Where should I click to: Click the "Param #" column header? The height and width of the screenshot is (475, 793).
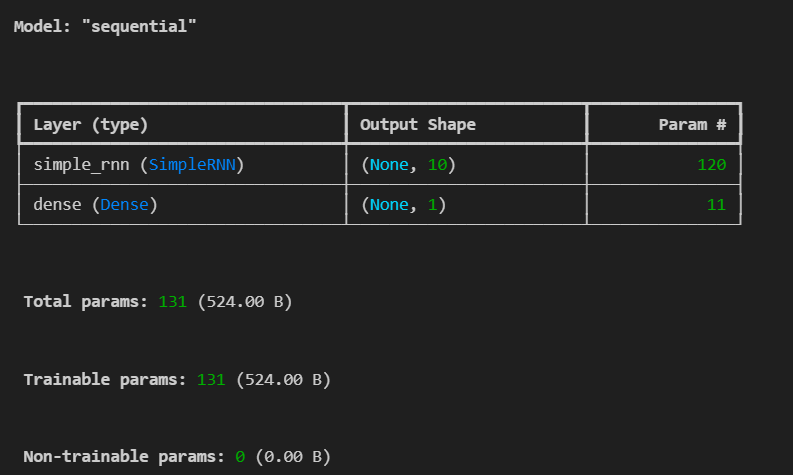click(x=692, y=125)
